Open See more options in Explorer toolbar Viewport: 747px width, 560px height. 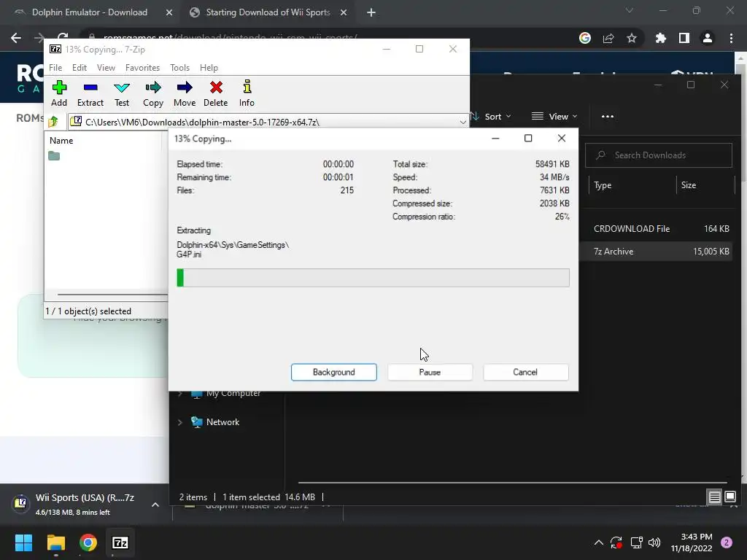click(x=608, y=116)
